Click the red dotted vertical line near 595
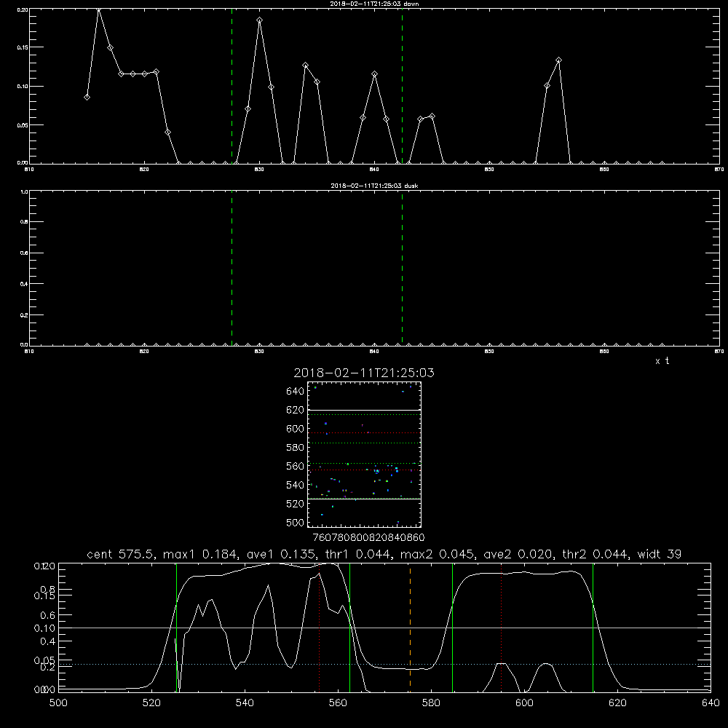The image size is (728, 728). (502, 628)
